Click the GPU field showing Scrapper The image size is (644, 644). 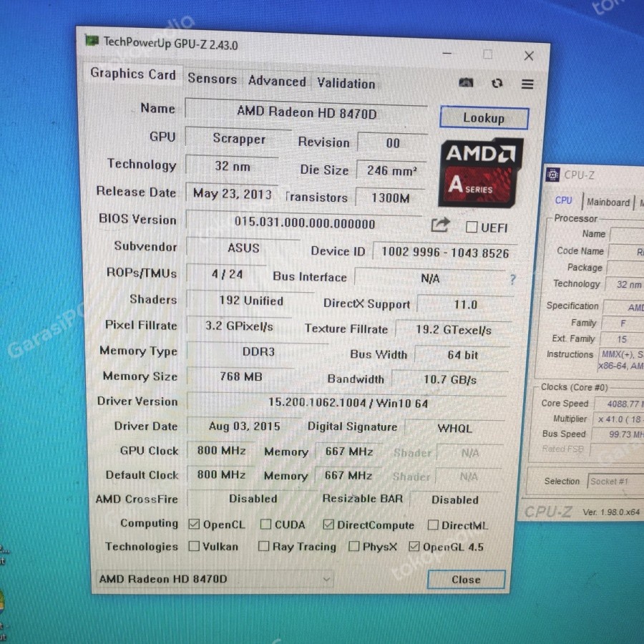238,139
